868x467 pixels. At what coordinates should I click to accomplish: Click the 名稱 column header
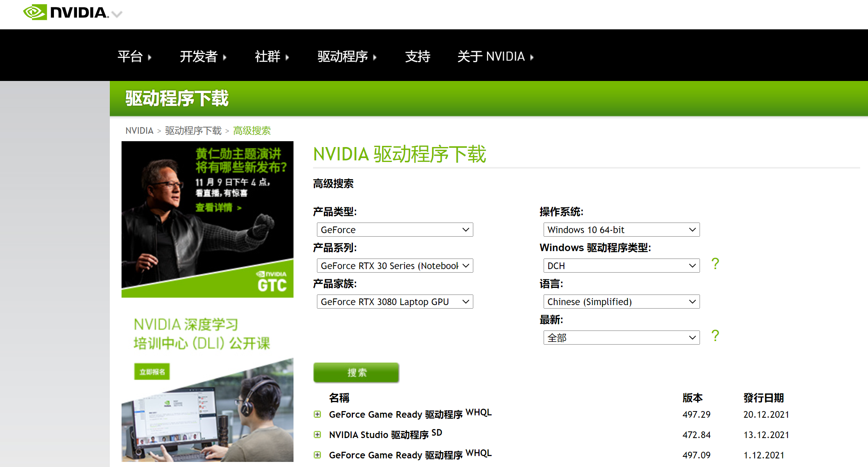pyautogui.click(x=339, y=398)
